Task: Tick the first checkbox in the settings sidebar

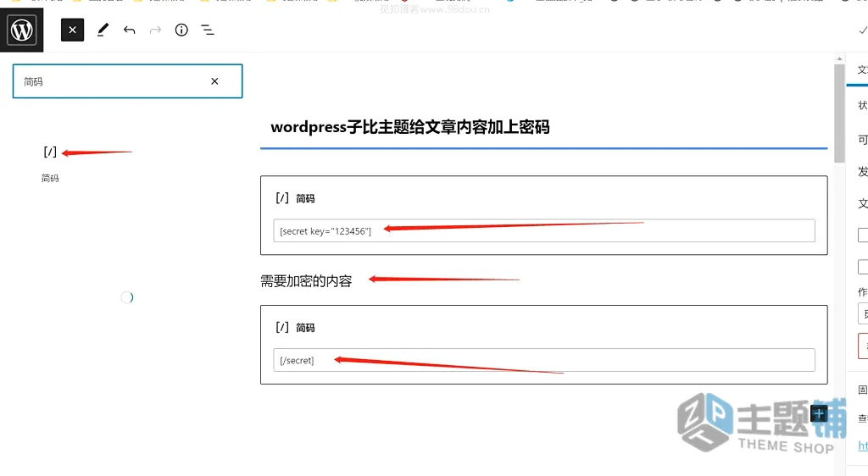Action: click(x=863, y=235)
